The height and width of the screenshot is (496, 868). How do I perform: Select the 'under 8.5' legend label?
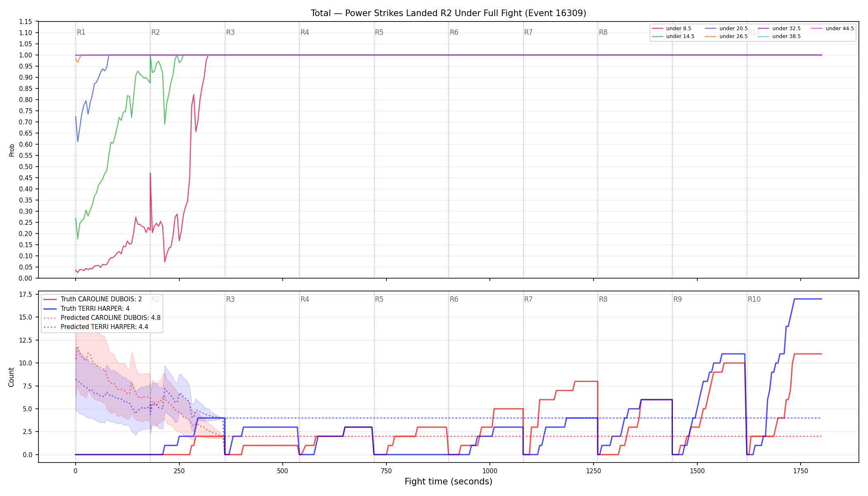[x=678, y=29]
